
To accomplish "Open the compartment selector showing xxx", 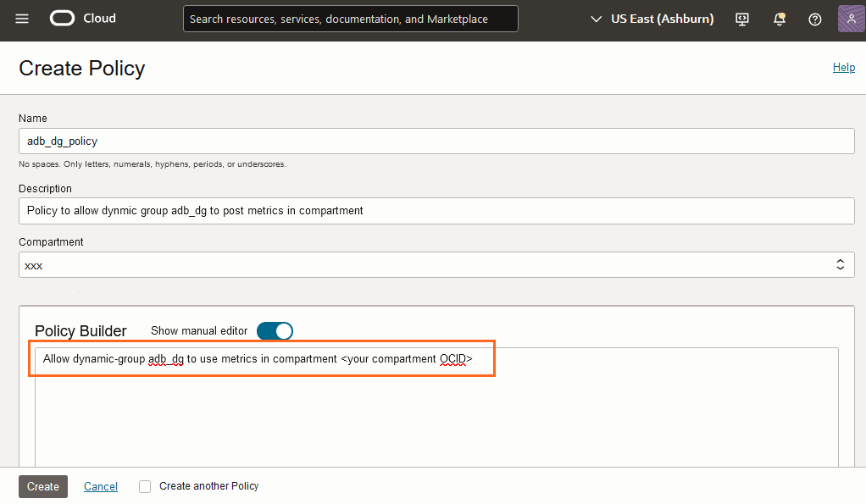I will (x=436, y=264).
